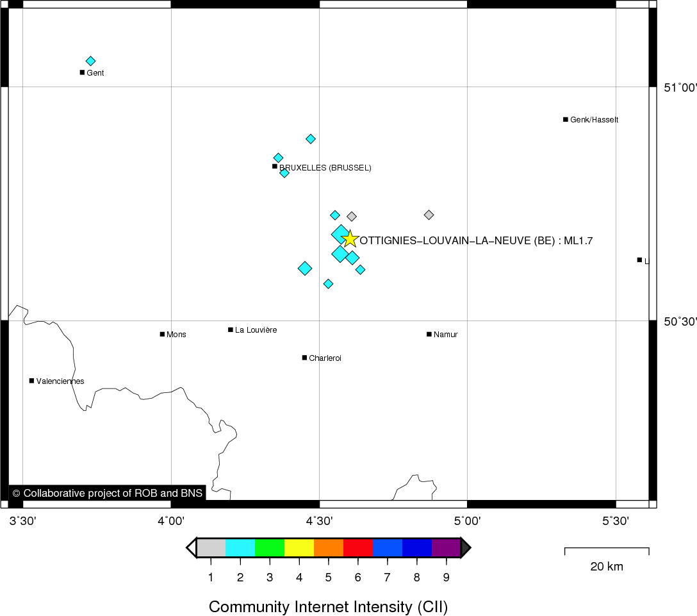Click the La Louvière city label
This screenshot has width=697, height=616.
pos(256,330)
